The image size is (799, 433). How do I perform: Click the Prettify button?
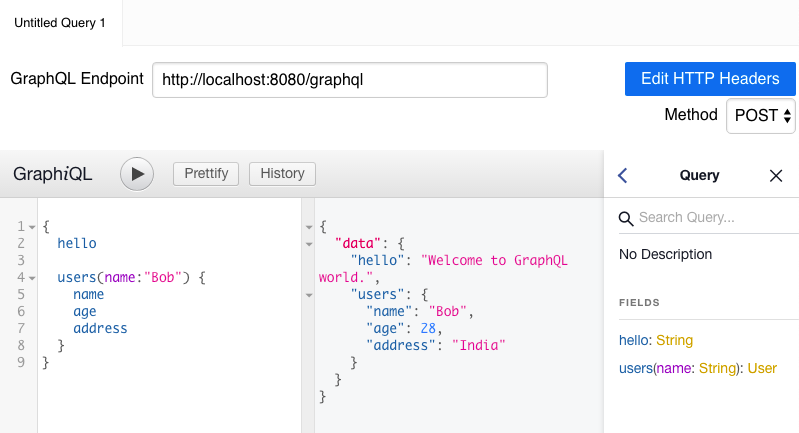click(206, 174)
